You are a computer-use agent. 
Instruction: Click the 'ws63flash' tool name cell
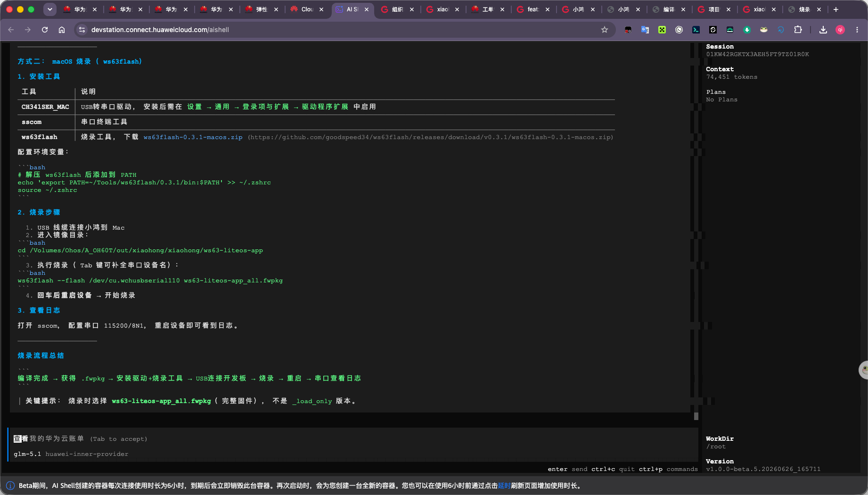(40, 137)
